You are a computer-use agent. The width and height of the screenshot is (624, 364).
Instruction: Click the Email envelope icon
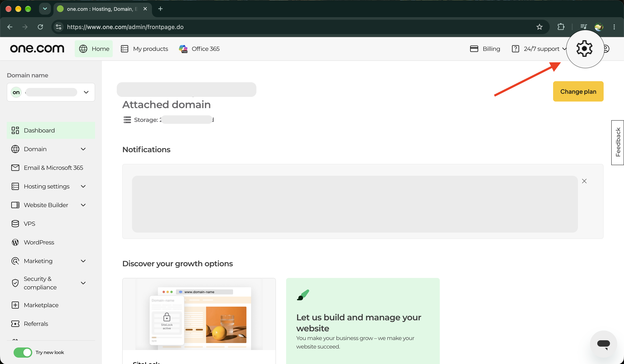click(15, 168)
